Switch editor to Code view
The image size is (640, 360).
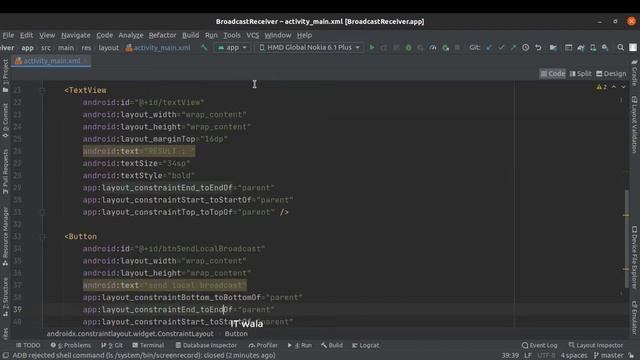click(x=553, y=74)
